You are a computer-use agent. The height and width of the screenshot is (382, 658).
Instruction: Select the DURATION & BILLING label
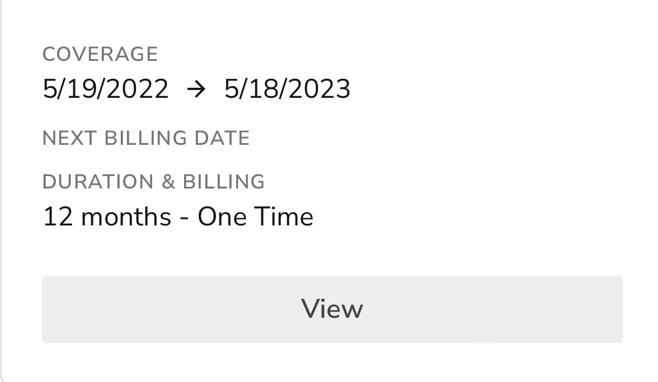point(154,182)
